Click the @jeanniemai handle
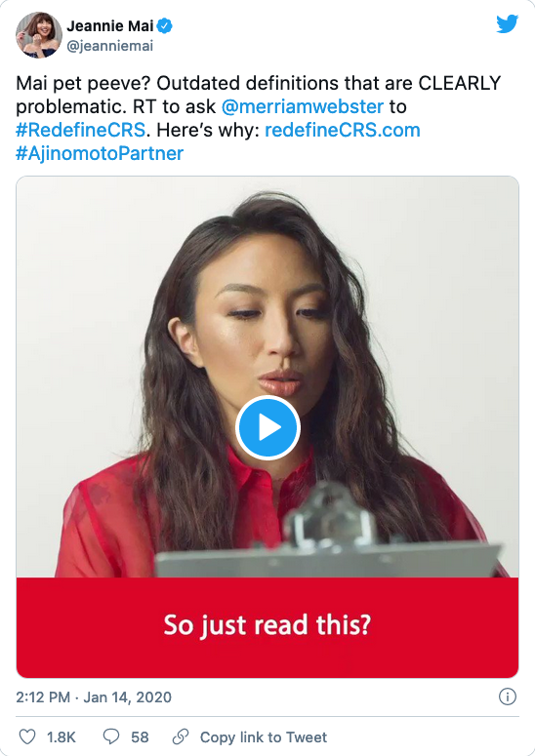This screenshot has width=535, height=756. pos(110,46)
